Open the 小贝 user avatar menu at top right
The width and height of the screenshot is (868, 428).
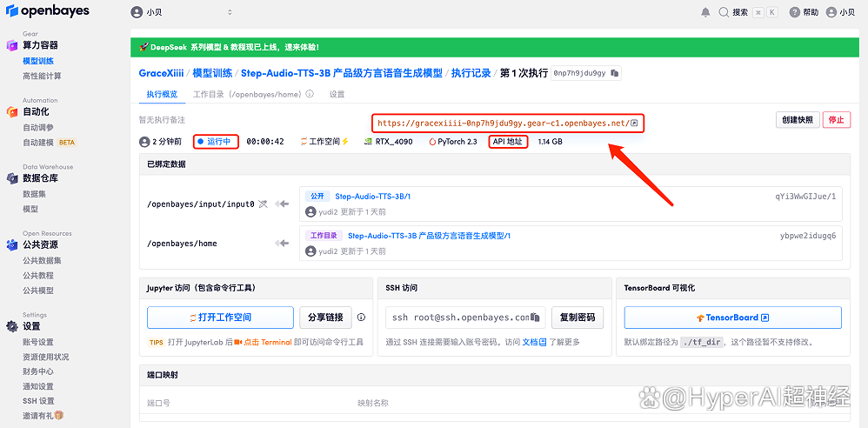pyautogui.click(x=831, y=12)
